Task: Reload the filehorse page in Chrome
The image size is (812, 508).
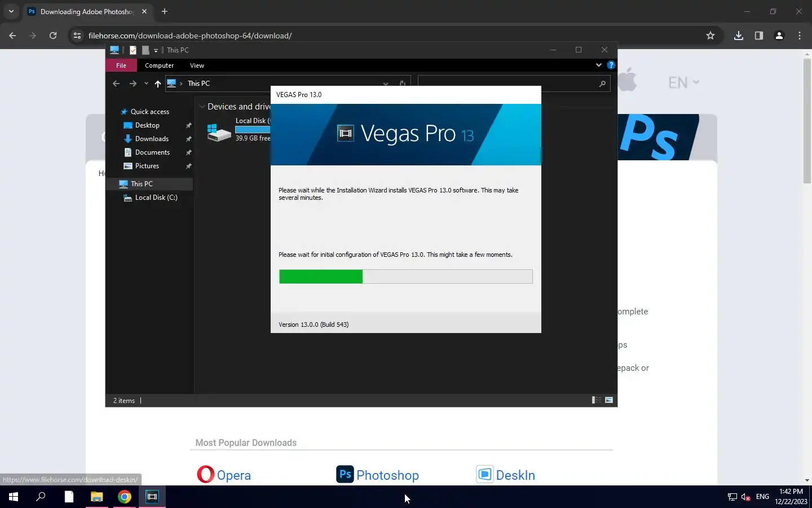Action: (53, 36)
